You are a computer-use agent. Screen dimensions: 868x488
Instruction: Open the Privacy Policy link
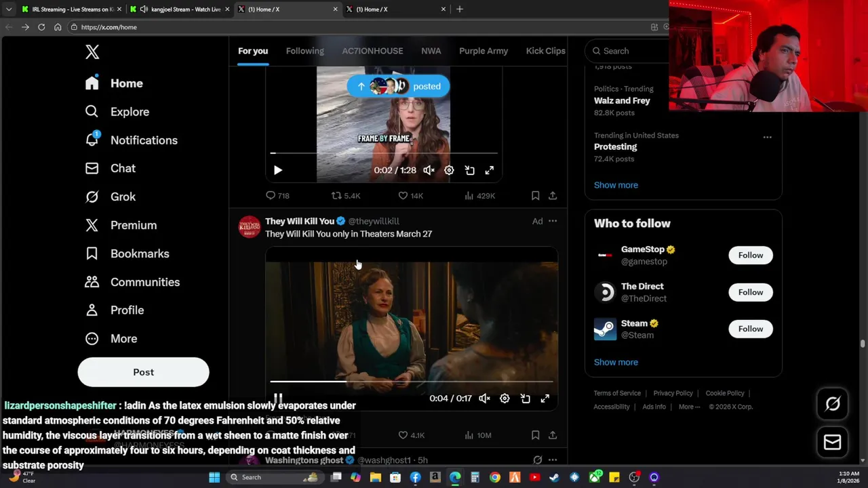pyautogui.click(x=673, y=393)
